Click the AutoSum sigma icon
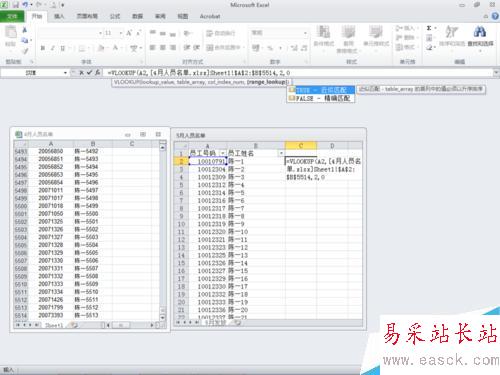Image resolution: width=500 pixels, height=375 pixels. (x=429, y=28)
